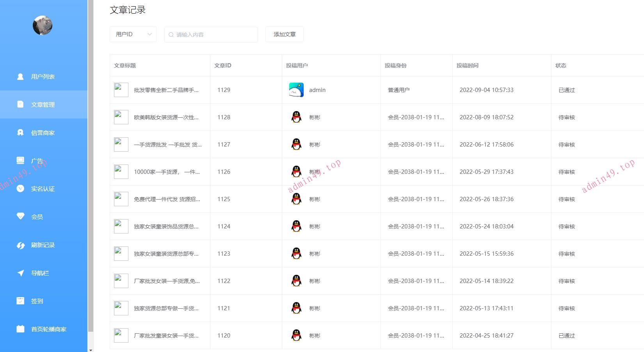Click the profile avatar at sidebar top
Viewport: 644px width, 352px height.
click(x=43, y=25)
